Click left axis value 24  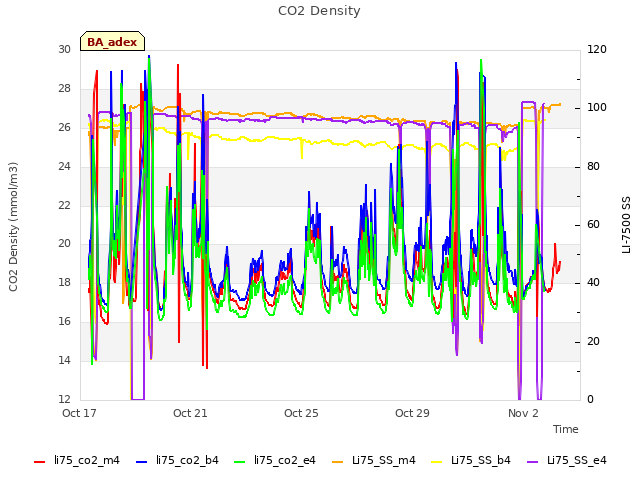pos(64,166)
